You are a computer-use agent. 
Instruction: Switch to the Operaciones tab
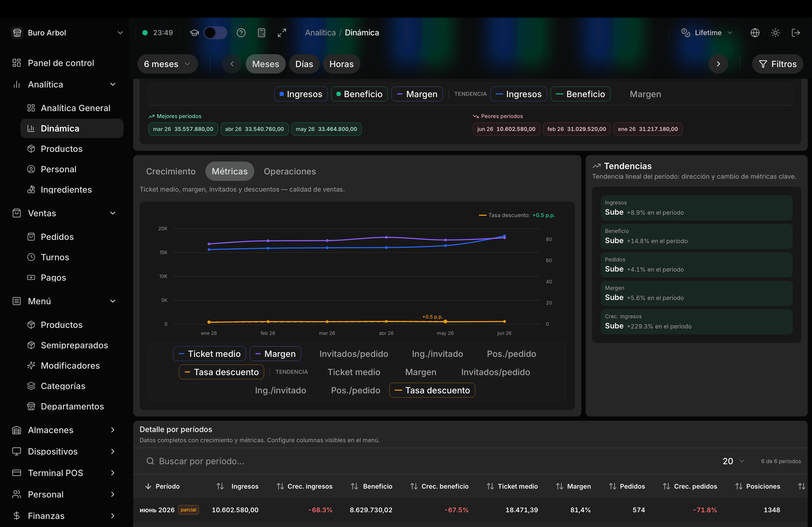[290, 171]
